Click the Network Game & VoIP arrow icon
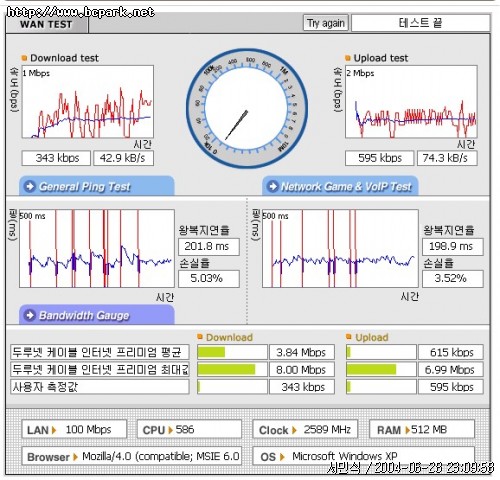500x480 pixels. (x=273, y=186)
